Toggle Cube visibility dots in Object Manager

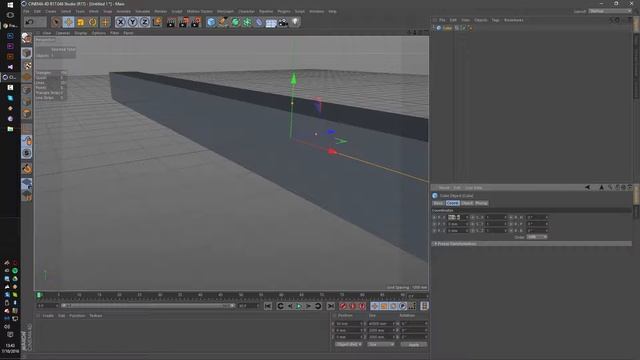(457, 28)
